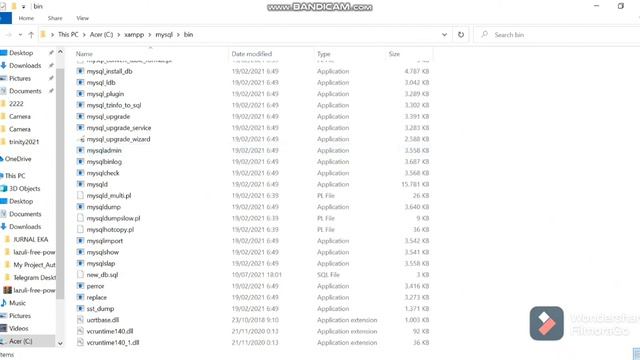Select the mysqld_multi.pl file icon

coord(80,196)
